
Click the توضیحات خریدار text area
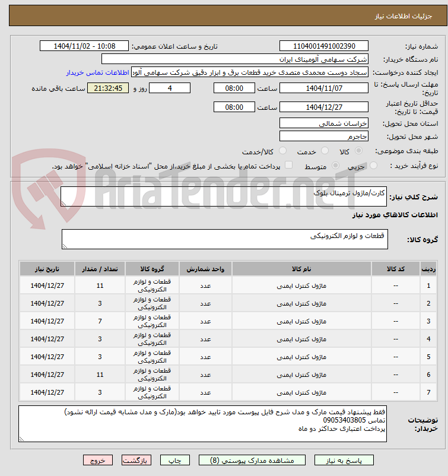[202, 424]
